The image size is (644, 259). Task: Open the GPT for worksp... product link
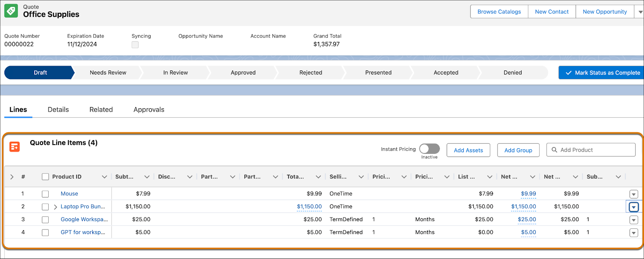[x=83, y=232]
